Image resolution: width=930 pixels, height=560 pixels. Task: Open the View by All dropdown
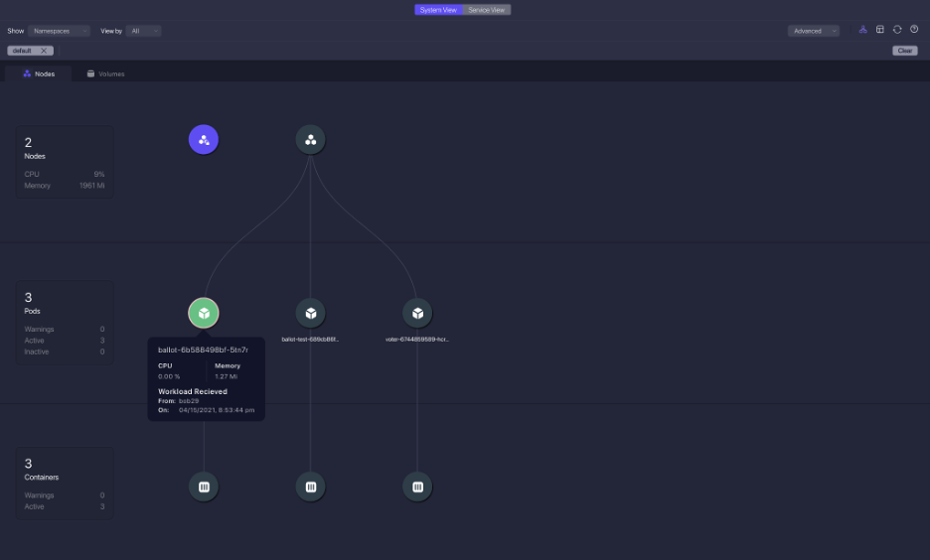143,31
